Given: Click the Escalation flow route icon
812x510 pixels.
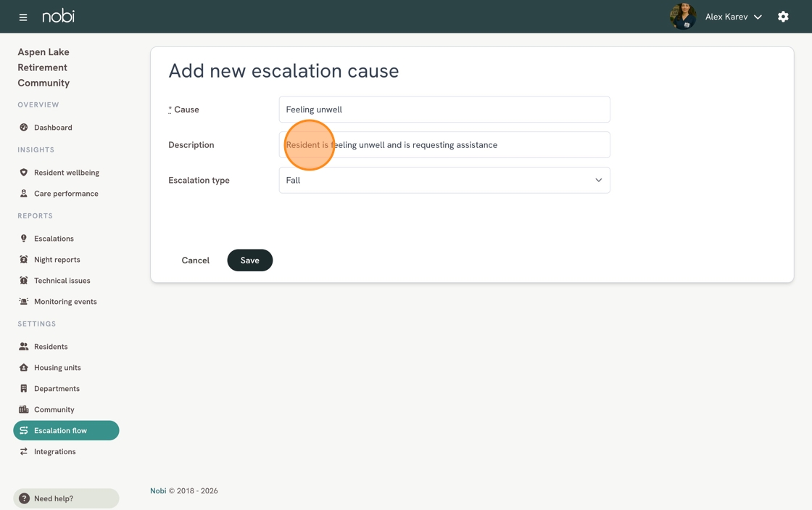Looking at the screenshot, I should 23,431.
